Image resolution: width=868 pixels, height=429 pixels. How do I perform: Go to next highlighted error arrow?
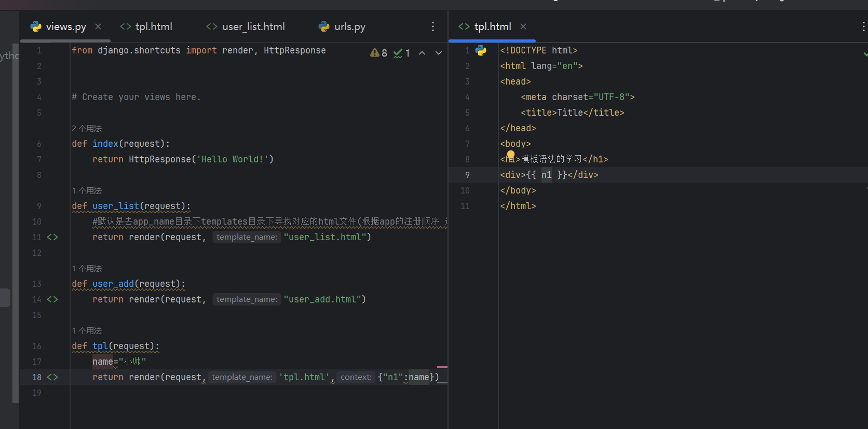[439, 53]
